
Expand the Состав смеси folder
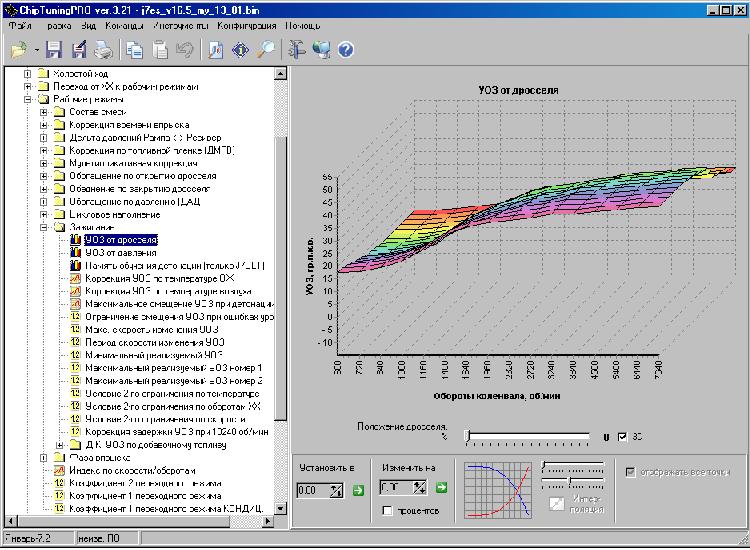coord(45,112)
